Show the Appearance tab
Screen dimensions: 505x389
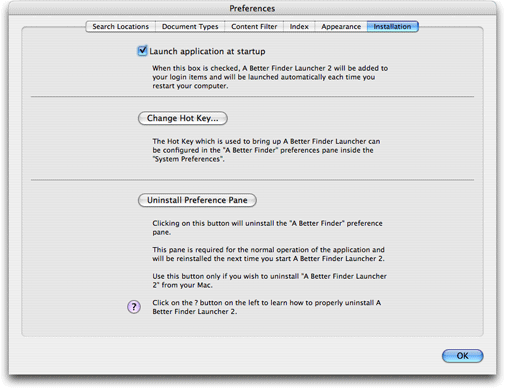(x=341, y=27)
